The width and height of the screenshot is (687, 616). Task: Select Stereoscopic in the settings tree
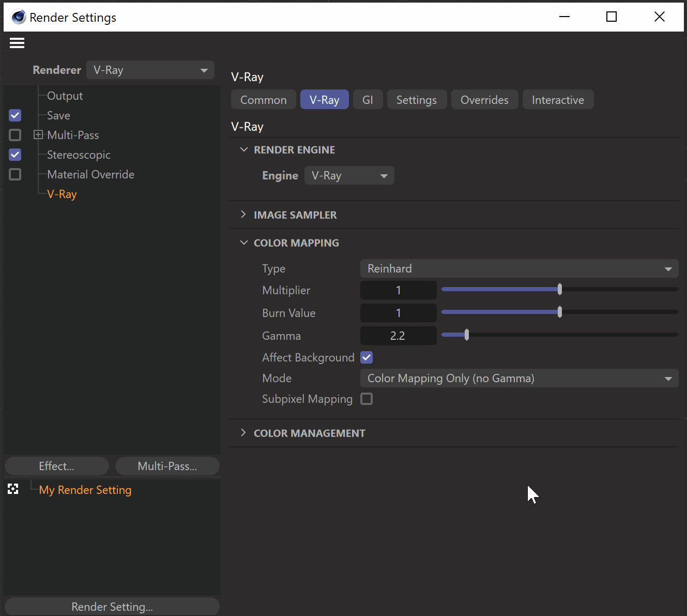(79, 155)
